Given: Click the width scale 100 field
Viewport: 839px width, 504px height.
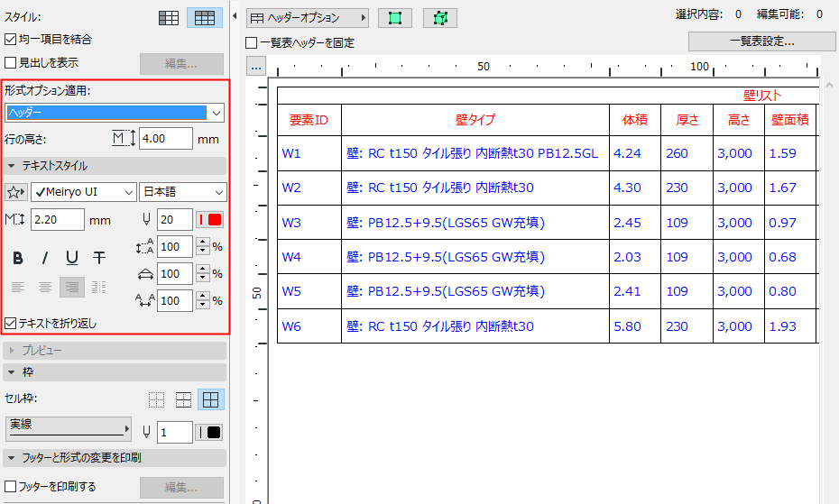Looking at the screenshot, I should (175, 274).
